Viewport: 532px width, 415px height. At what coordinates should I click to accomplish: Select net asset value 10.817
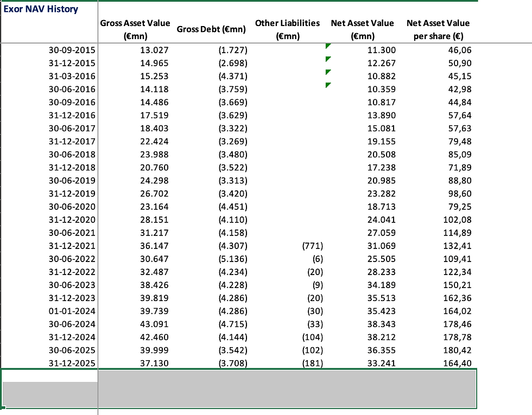point(381,103)
